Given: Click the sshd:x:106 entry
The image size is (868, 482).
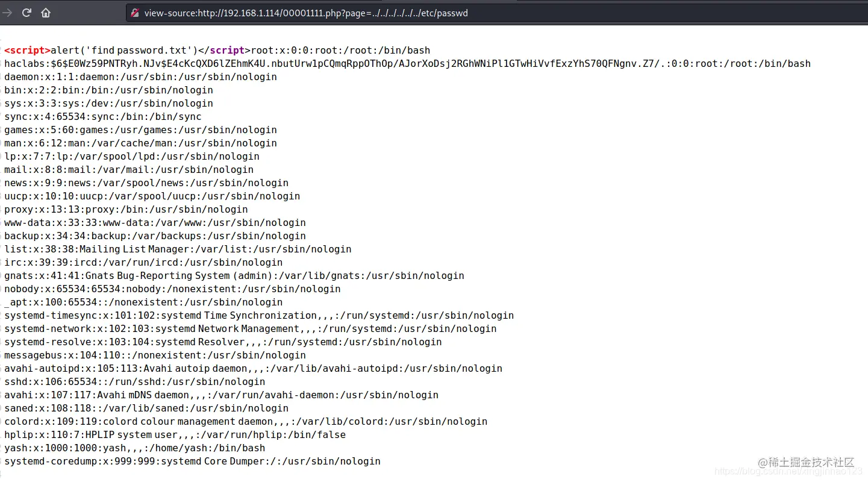Looking at the screenshot, I should (135, 381).
